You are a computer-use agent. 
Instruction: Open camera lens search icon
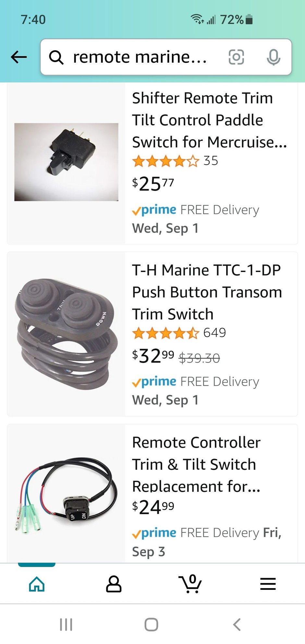click(x=236, y=57)
